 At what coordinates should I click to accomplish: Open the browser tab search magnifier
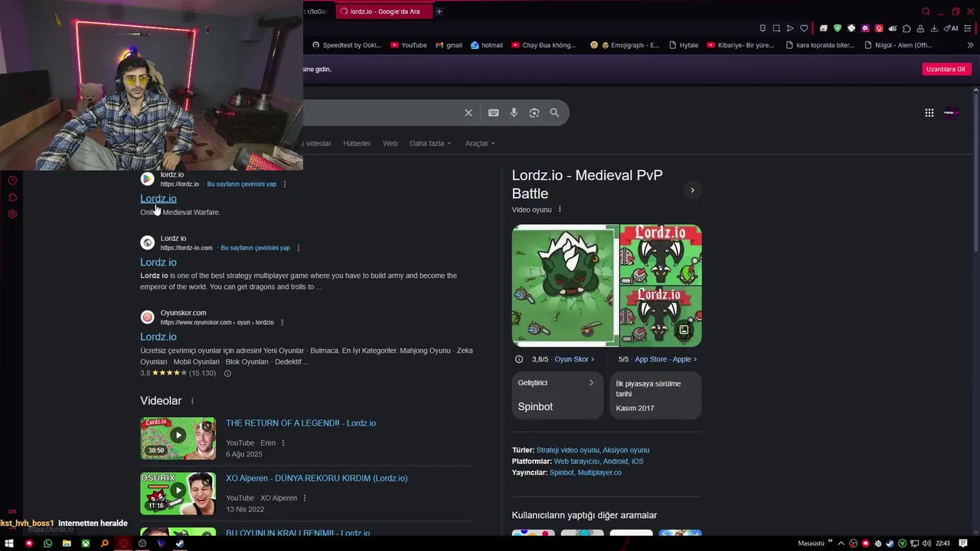pos(926,11)
